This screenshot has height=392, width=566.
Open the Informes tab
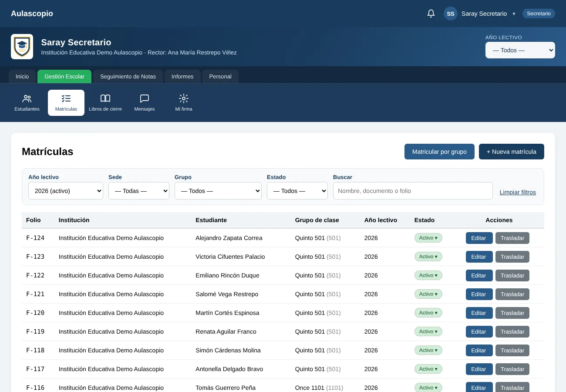[x=182, y=76]
